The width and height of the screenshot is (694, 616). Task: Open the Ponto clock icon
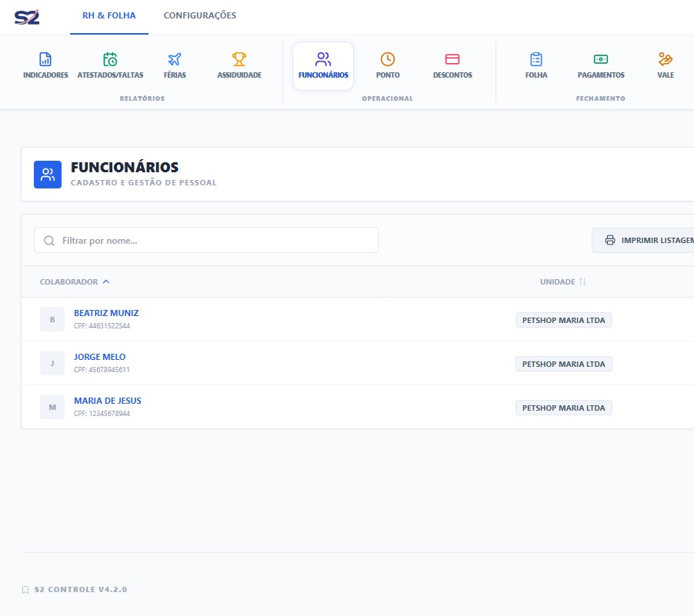388,59
